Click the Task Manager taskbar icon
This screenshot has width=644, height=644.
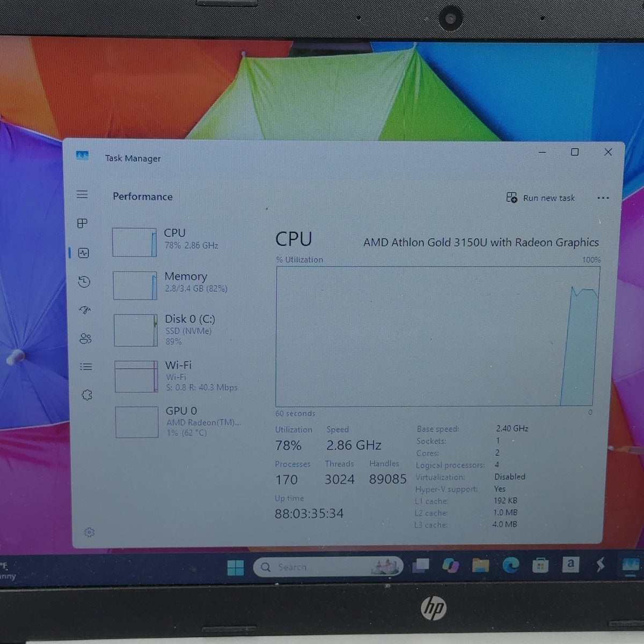click(x=631, y=565)
